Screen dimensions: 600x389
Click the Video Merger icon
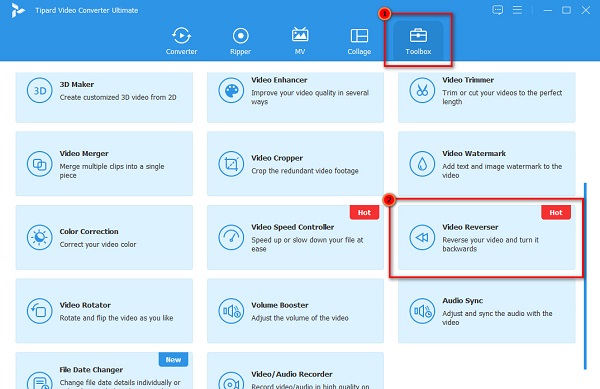coord(39,164)
